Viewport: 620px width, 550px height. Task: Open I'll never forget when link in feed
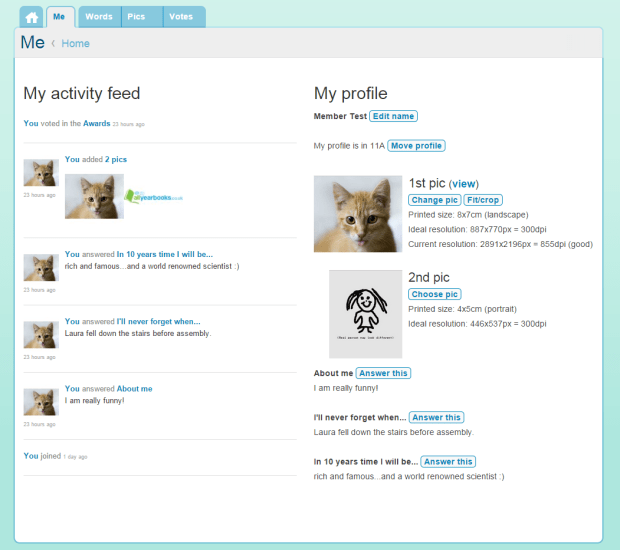[158, 321]
